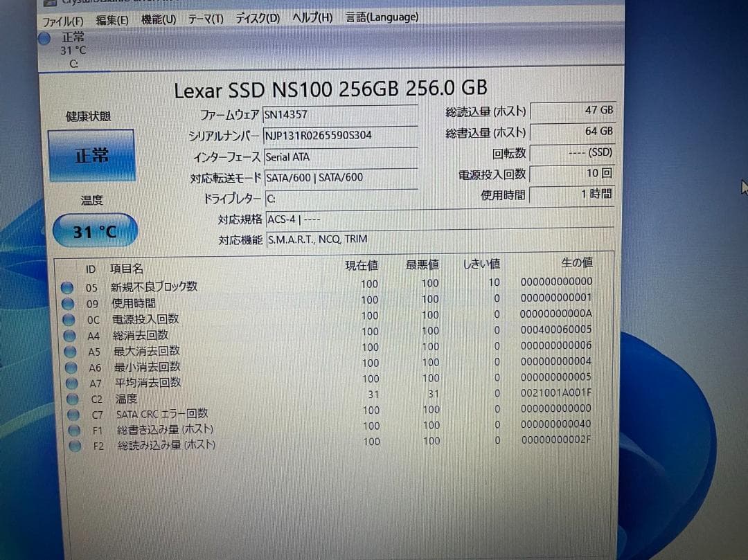Open the 機能 menu
Image resolution: width=748 pixels, height=560 pixels.
tap(158, 20)
